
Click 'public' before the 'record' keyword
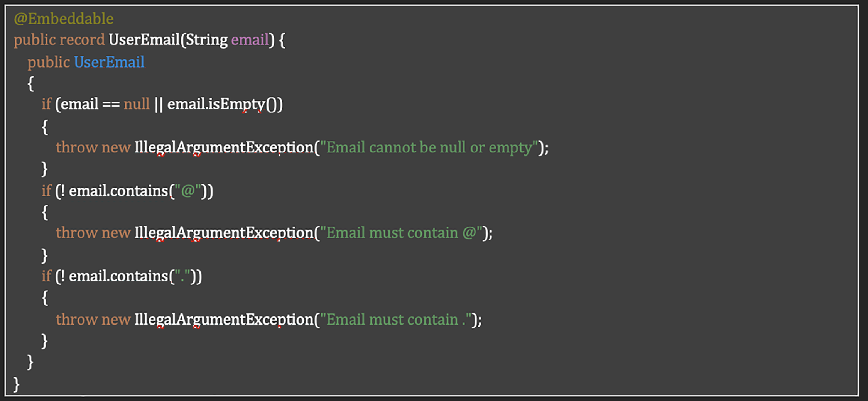[x=35, y=40]
